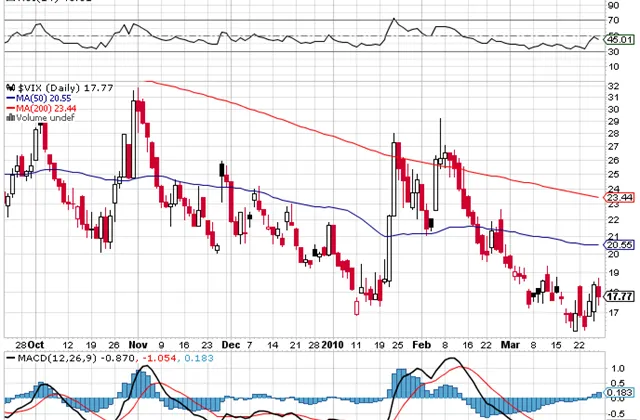The width and height of the screenshot is (640, 420).
Task: Click the blue "0.183" value in MACD legend
Action: [199, 358]
